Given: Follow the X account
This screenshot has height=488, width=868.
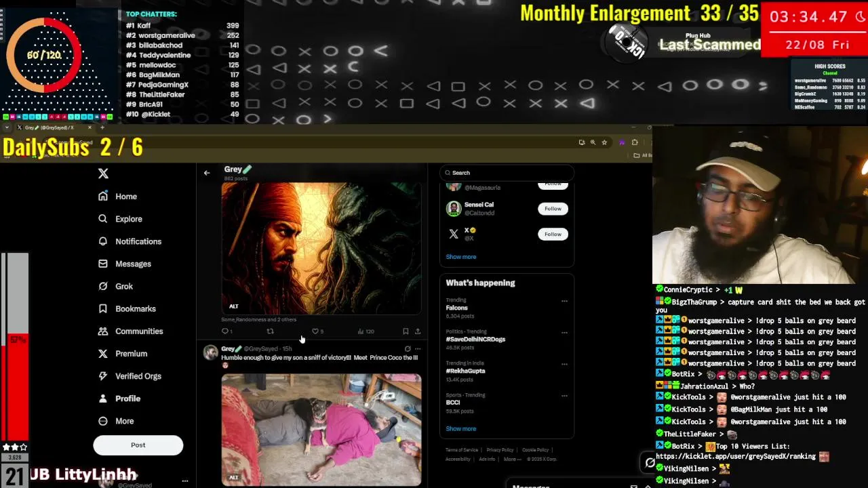Looking at the screenshot, I should (x=553, y=235).
